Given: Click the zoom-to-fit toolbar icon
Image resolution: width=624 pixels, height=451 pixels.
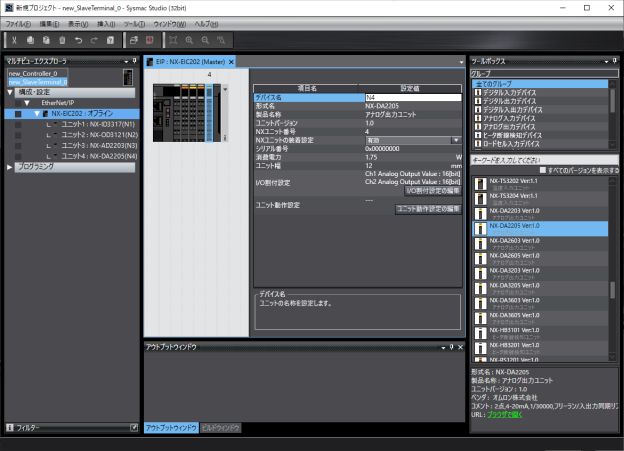Looking at the screenshot, I should point(173,40).
